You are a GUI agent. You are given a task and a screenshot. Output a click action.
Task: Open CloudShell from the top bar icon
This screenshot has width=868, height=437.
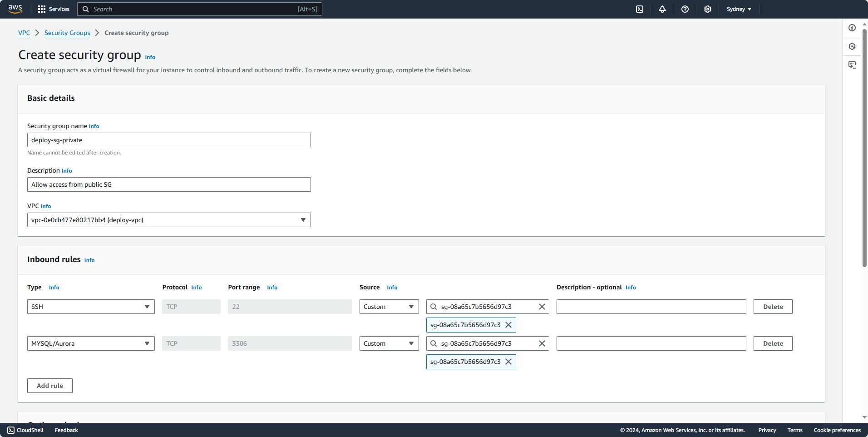(640, 9)
